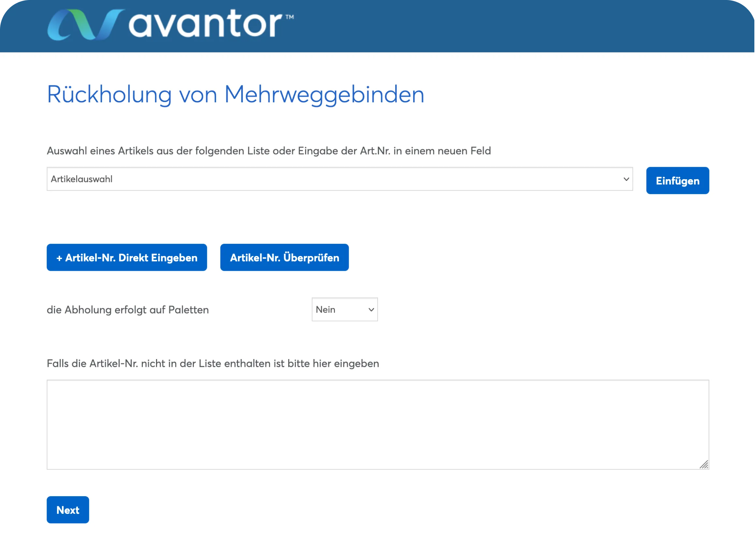Focus the missing Artikel-Nr. text area

pos(379,426)
